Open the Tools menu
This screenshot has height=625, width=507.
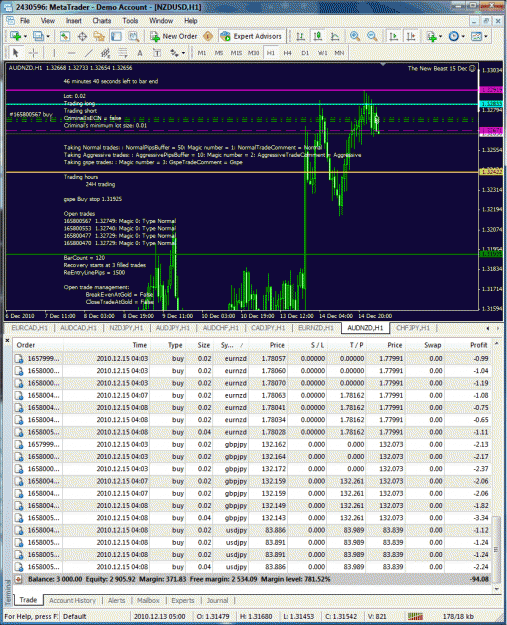(130, 21)
